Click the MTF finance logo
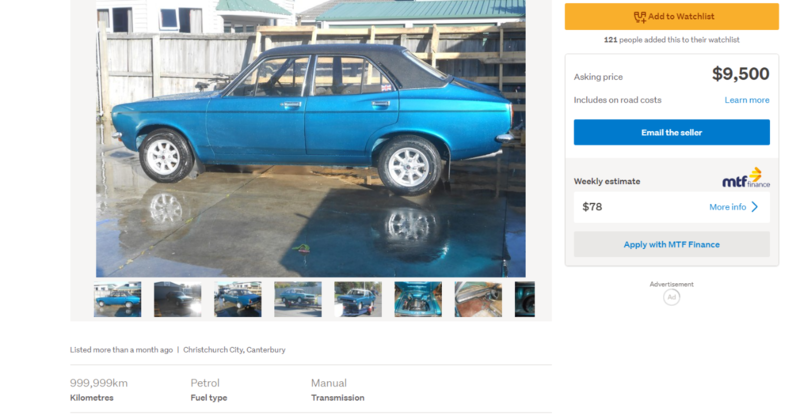The image size is (800, 415). click(x=746, y=178)
